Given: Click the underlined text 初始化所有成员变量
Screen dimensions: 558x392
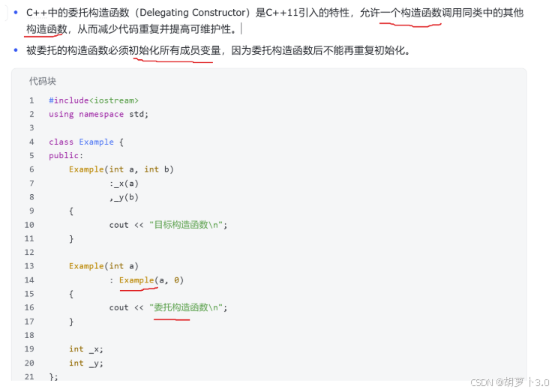Looking at the screenshot, I should (x=175, y=50).
